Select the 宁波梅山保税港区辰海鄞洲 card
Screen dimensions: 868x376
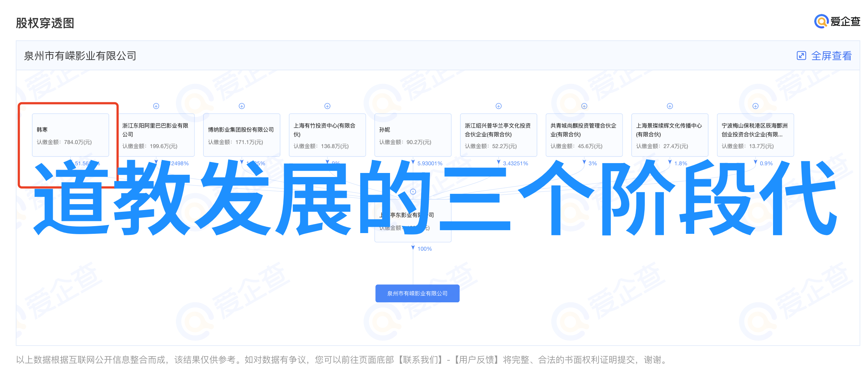pyautogui.click(x=755, y=135)
